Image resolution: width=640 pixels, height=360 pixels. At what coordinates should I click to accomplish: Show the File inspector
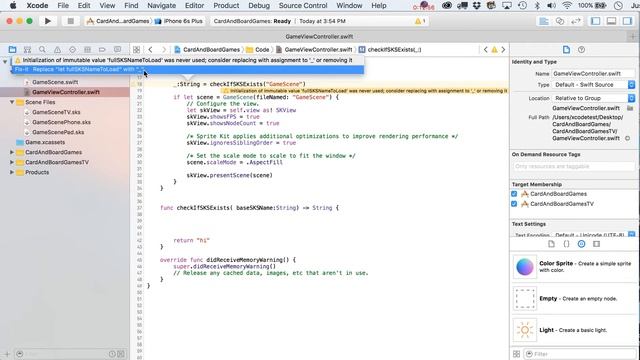(x=566, y=49)
